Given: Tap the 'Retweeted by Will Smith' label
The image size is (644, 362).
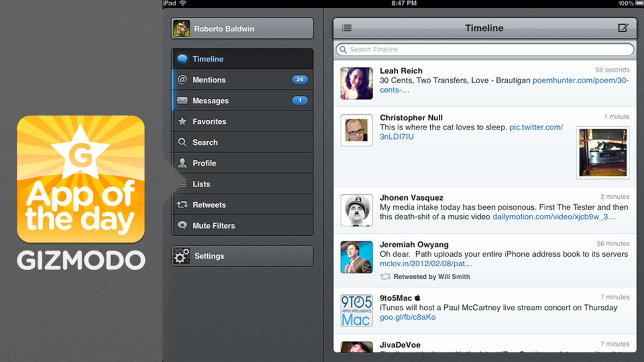Looking at the screenshot, I should coord(431,277).
